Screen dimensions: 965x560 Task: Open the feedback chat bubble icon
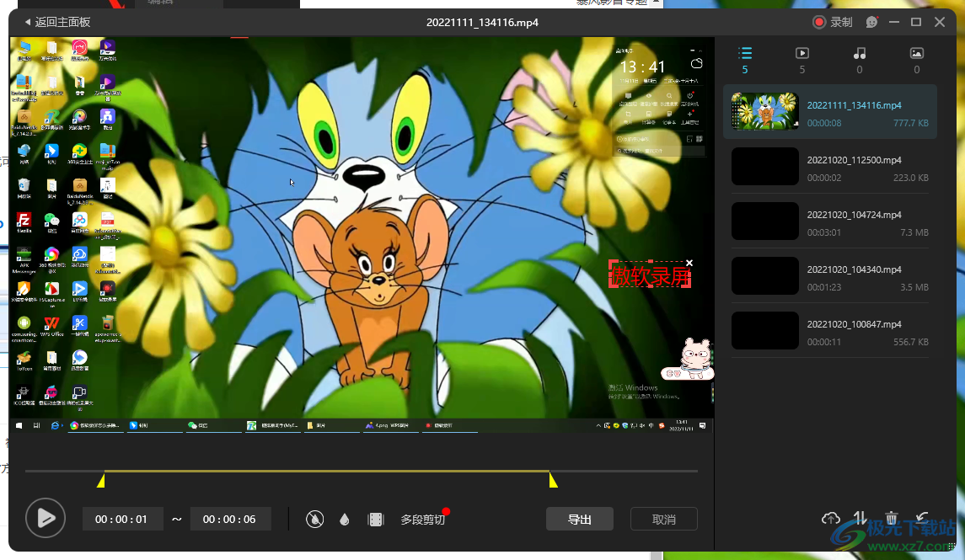(871, 22)
